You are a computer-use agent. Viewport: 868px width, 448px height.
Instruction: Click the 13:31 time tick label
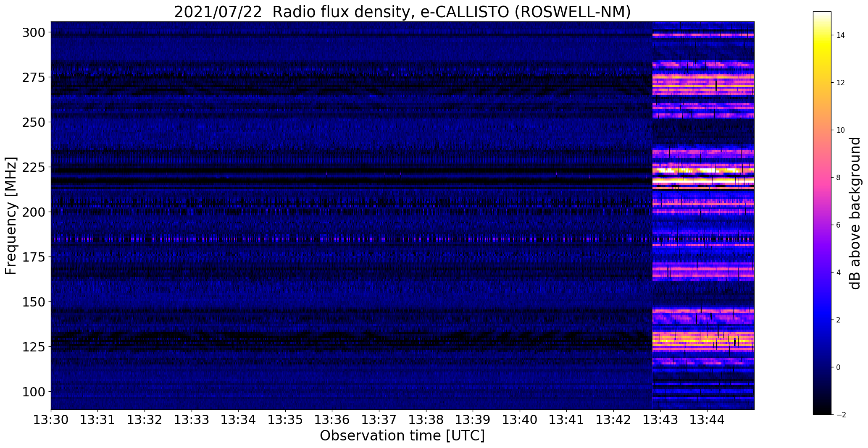tap(98, 419)
